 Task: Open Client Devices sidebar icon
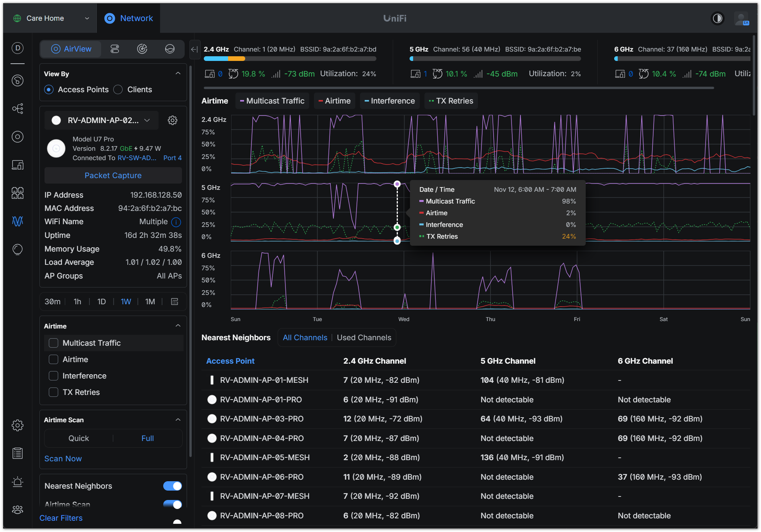pyautogui.click(x=18, y=165)
